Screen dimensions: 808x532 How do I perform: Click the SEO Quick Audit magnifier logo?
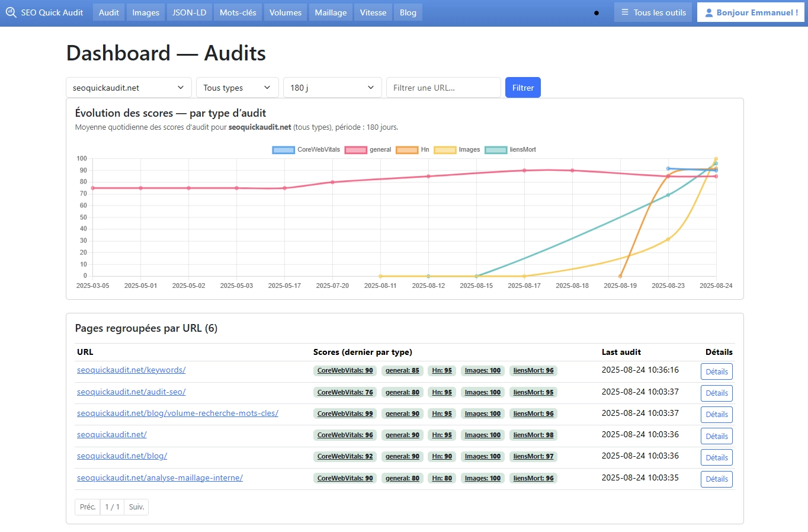(x=12, y=12)
